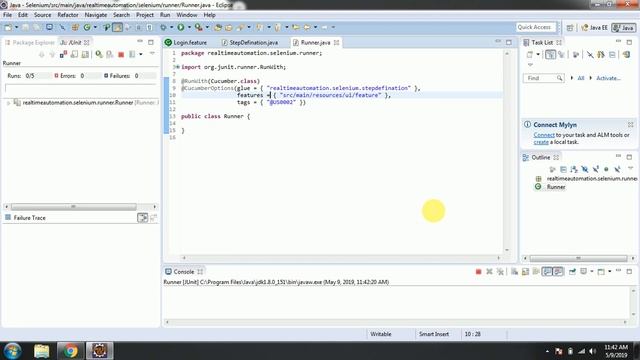Screen dimensions: 640x360
Task: Click Remove All Terminated Launches icon
Action: coord(500,271)
